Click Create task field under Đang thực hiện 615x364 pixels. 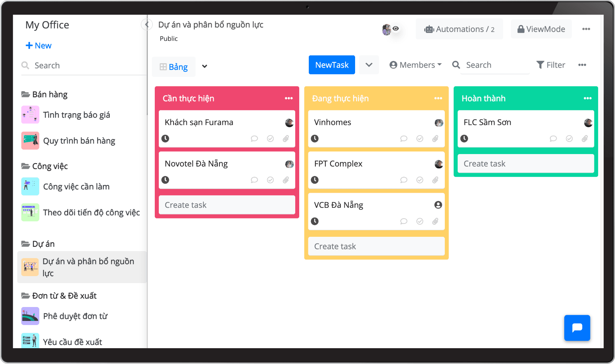[376, 246]
